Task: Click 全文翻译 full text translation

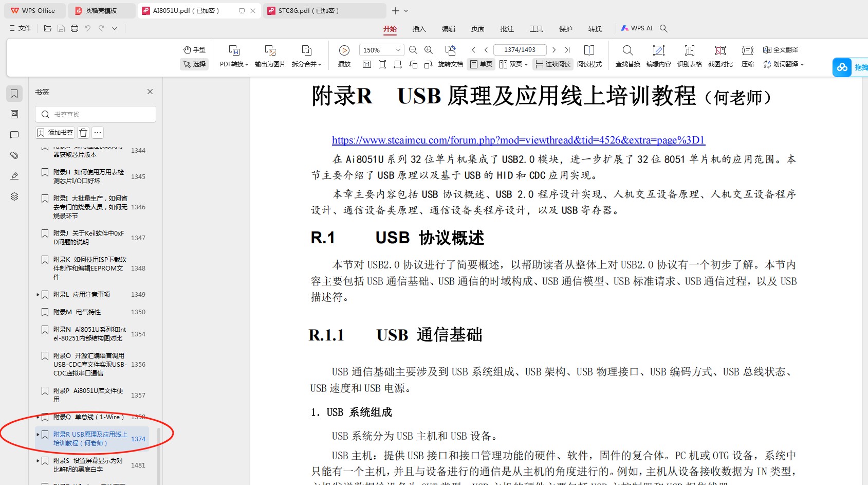Action: point(781,50)
